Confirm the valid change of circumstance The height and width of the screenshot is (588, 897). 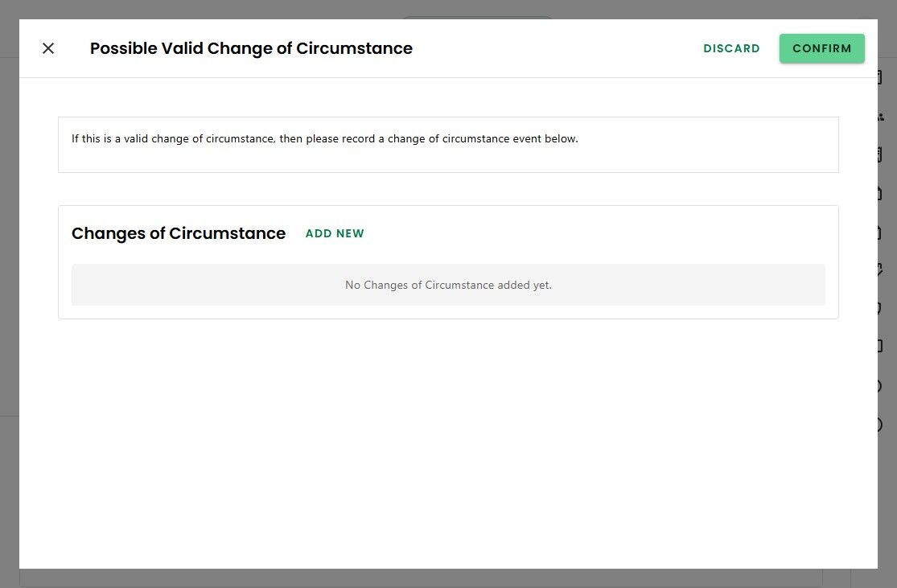(x=821, y=48)
